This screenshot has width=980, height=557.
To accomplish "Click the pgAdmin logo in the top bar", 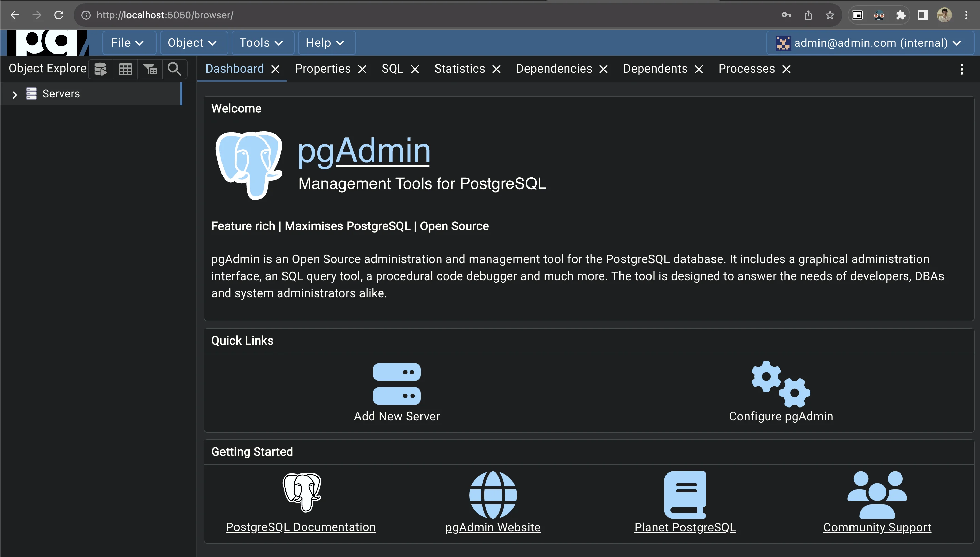I will (48, 43).
